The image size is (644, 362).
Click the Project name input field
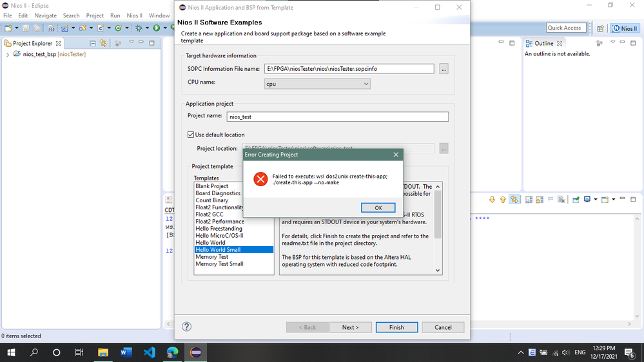[338, 117]
